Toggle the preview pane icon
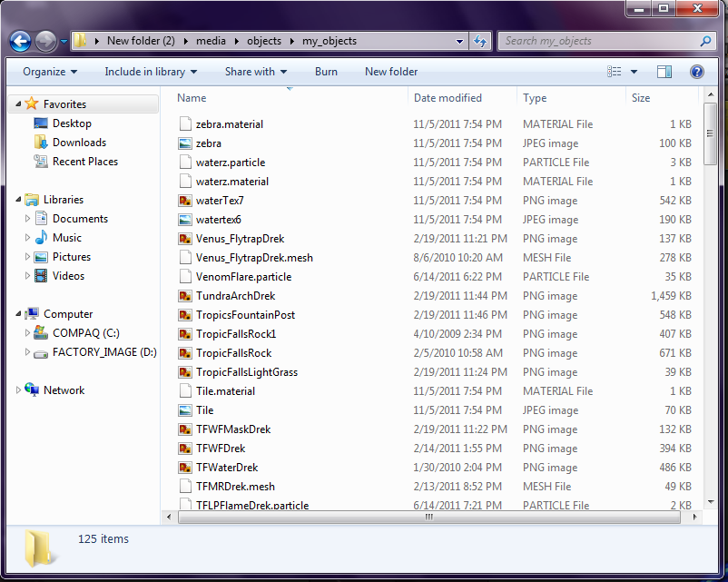This screenshot has width=728, height=582. coord(664,72)
